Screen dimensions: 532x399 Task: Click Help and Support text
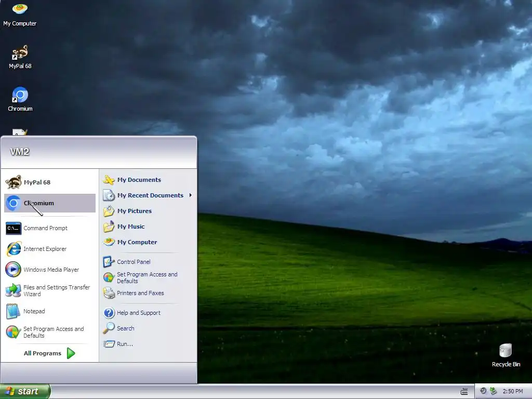pyautogui.click(x=138, y=313)
